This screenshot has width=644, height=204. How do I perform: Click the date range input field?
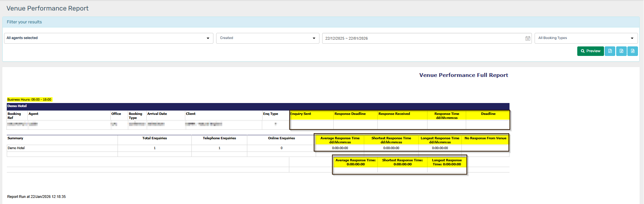(x=427, y=38)
